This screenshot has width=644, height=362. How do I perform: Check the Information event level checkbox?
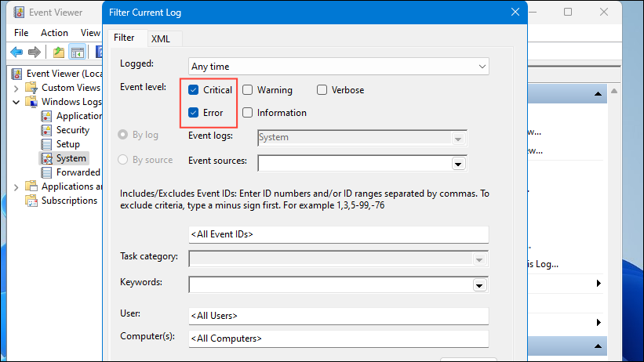pyautogui.click(x=247, y=113)
